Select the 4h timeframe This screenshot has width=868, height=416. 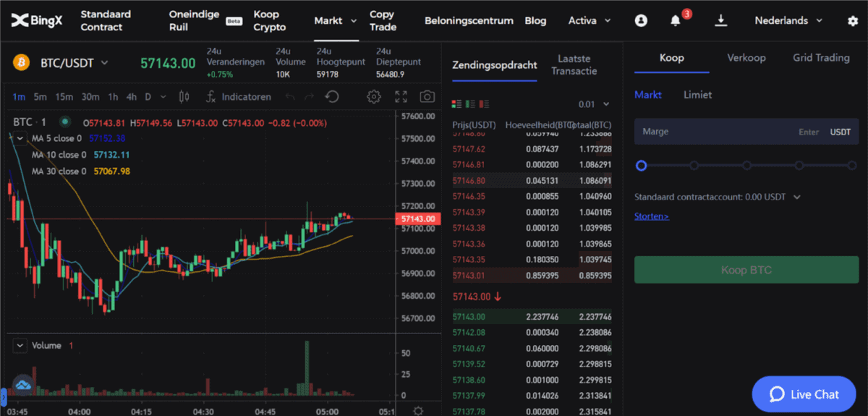coord(131,96)
